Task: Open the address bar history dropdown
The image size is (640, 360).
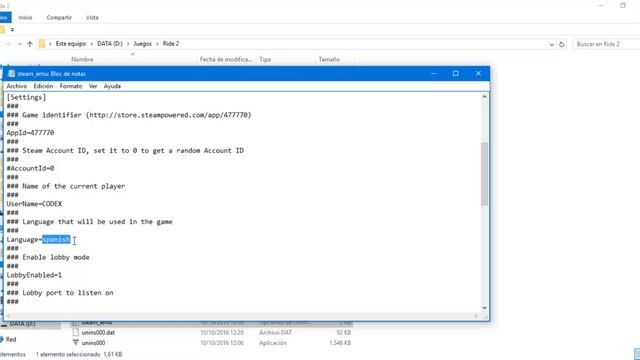Action: [x=551, y=44]
